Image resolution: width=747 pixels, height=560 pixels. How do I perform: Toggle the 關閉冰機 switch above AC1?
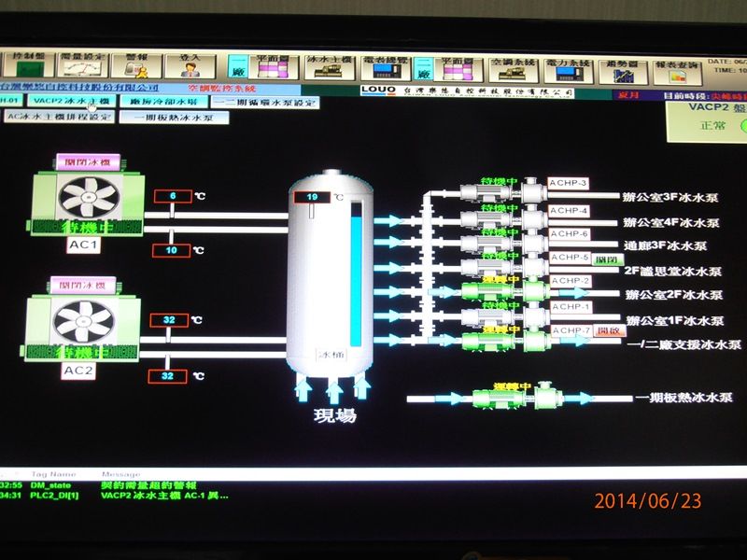point(86,161)
